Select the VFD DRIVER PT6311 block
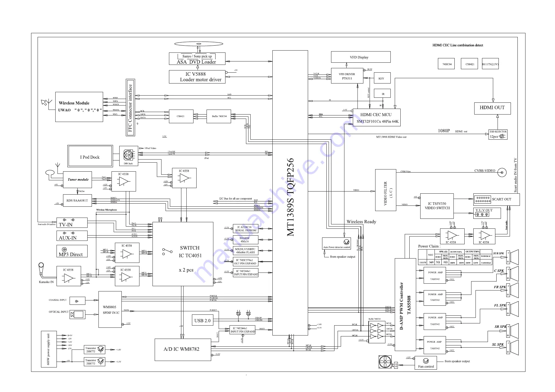This screenshot has width=555, height=392. (347, 76)
